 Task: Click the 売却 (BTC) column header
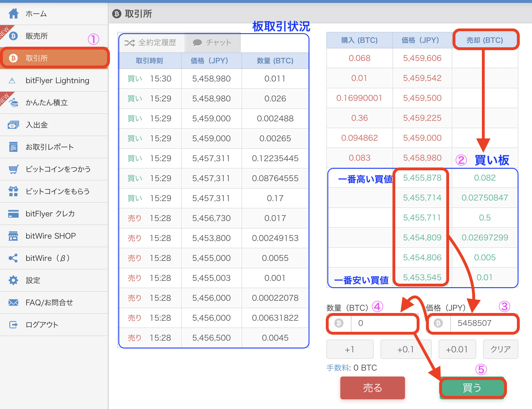(485, 40)
